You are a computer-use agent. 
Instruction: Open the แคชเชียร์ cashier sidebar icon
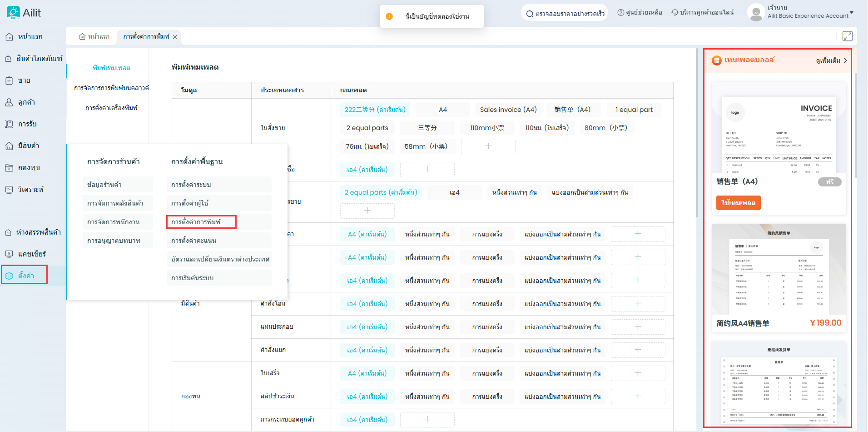[x=9, y=254]
